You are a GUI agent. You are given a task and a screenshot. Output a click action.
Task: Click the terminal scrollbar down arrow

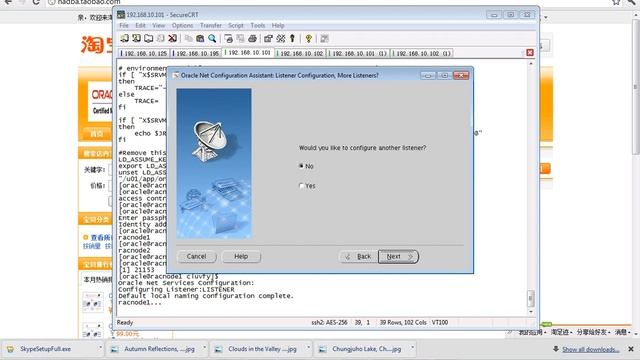pyautogui.click(x=531, y=312)
